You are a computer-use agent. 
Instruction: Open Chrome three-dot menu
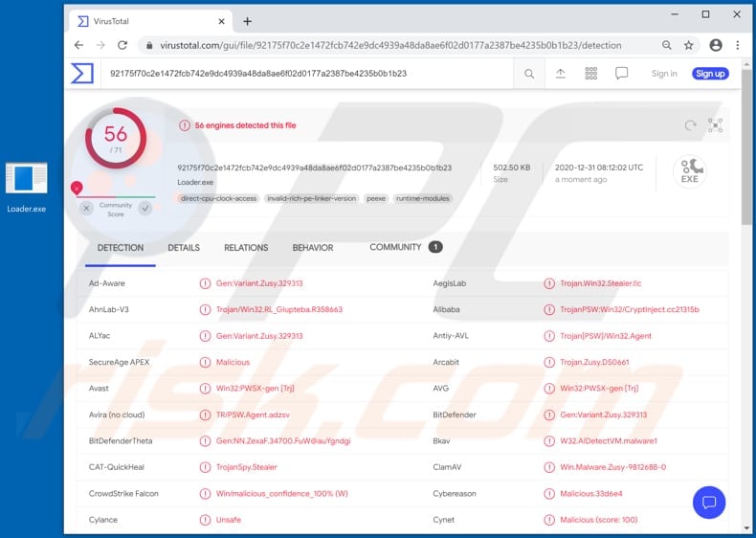click(x=737, y=45)
